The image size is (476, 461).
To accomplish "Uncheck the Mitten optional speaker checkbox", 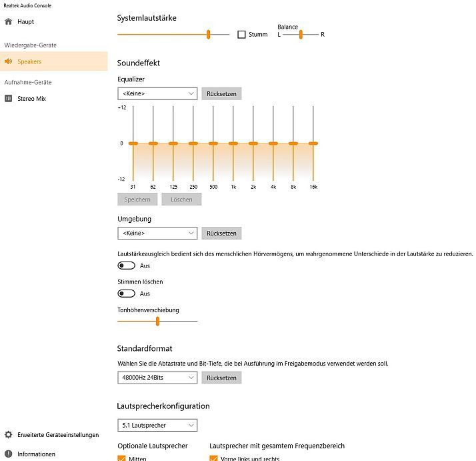I will tap(121, 458).
